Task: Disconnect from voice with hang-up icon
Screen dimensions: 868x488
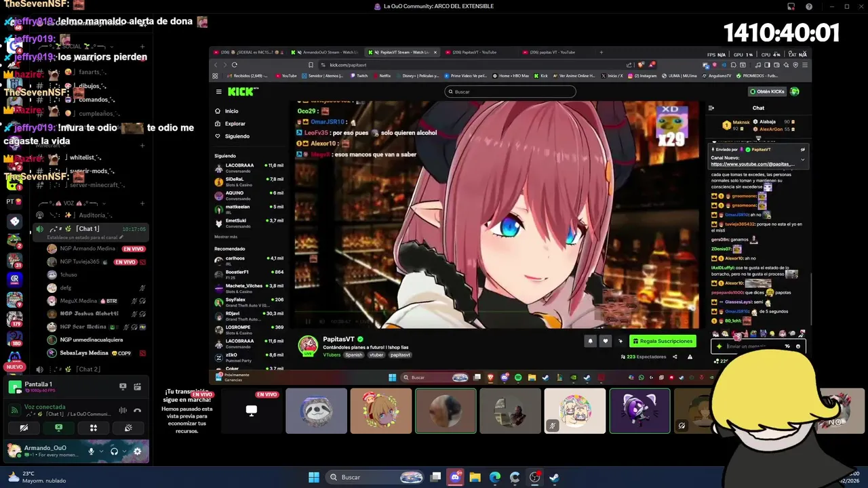Action: [137, 410]
